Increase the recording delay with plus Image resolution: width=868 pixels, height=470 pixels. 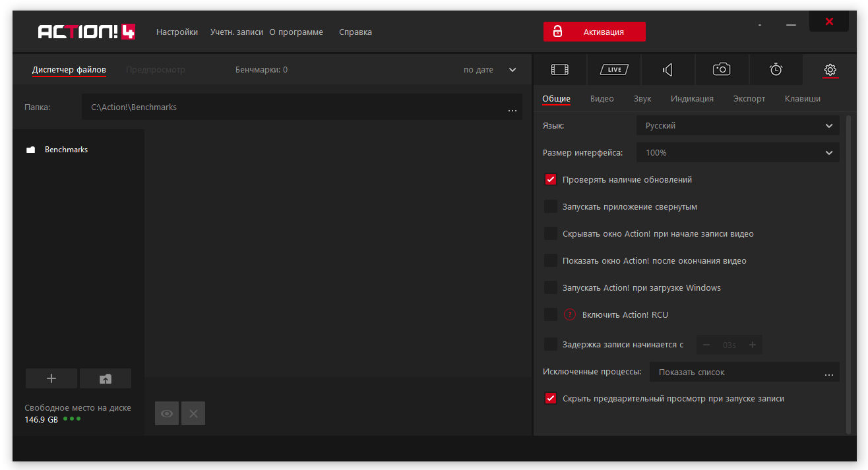coord(752,345)
